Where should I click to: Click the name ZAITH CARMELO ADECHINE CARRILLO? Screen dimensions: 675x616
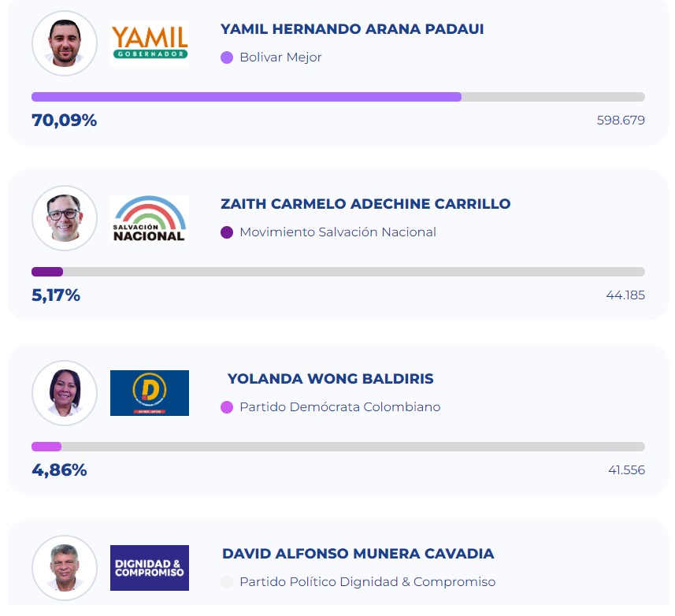point(365,203)
